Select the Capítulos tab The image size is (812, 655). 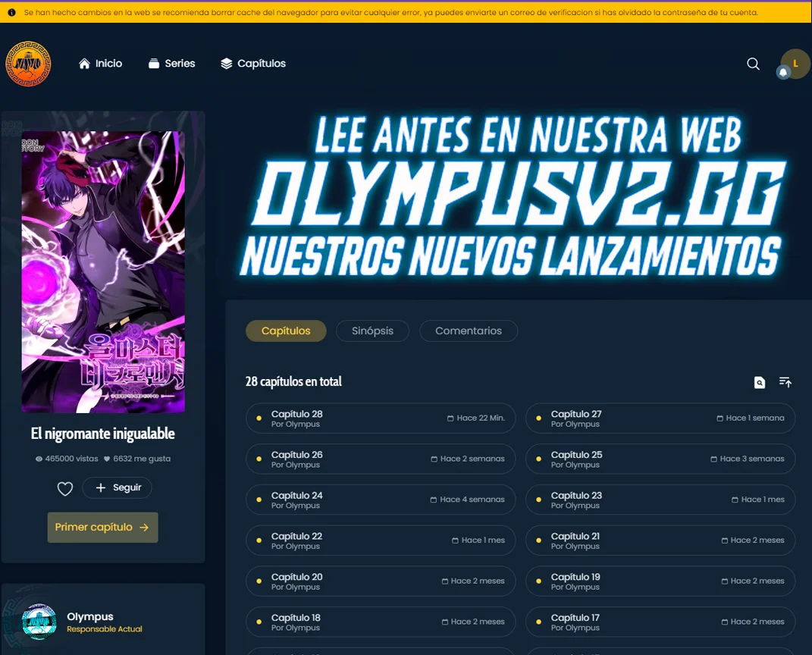(286, 331)
